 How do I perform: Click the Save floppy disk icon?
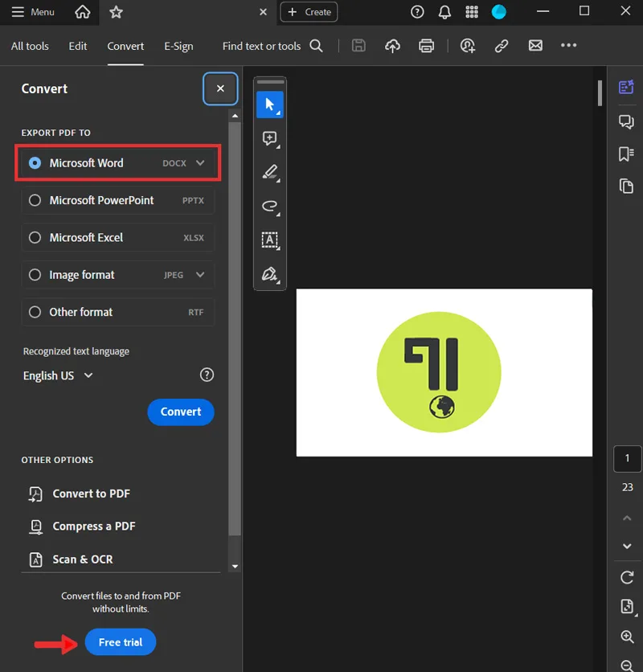pyautogui.click(x=358, y=46)
